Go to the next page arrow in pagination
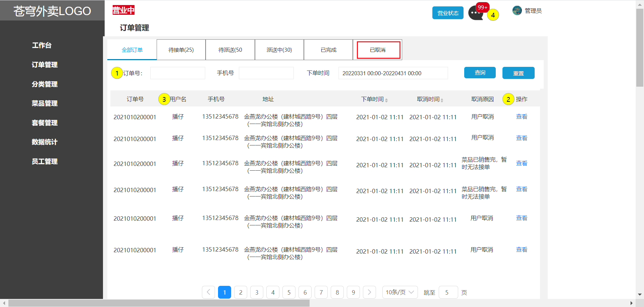This screenshot has width=644, height=307. point(369,292)
